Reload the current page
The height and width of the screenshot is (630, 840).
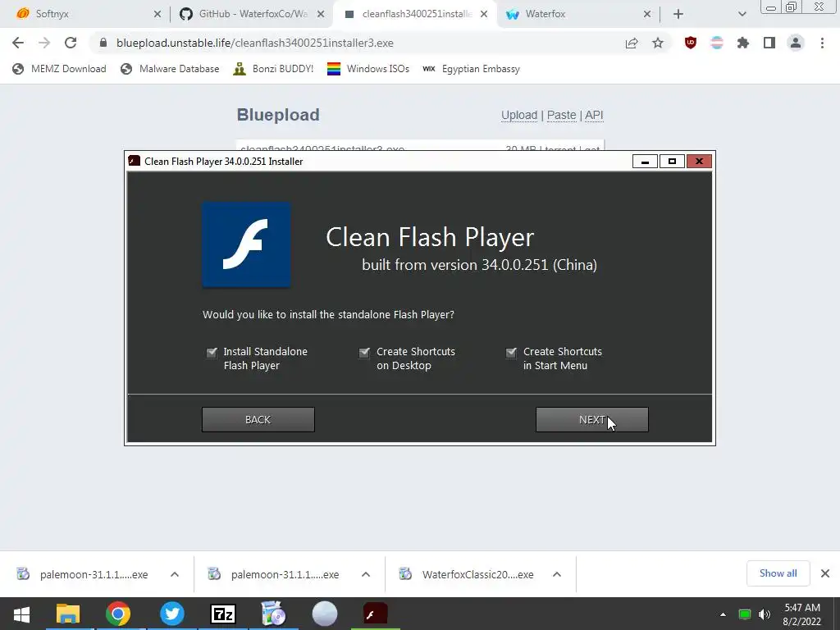(71, 43)
